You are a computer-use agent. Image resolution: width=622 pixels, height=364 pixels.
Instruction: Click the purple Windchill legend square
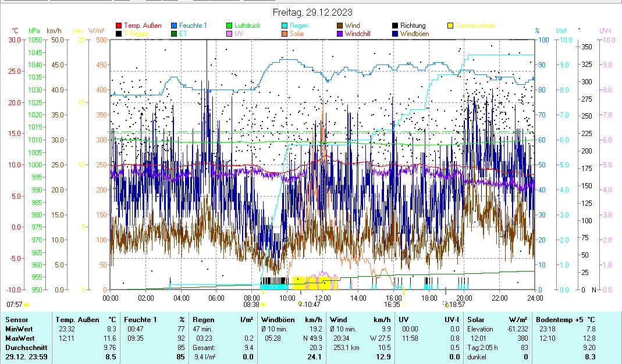(340, 34)
